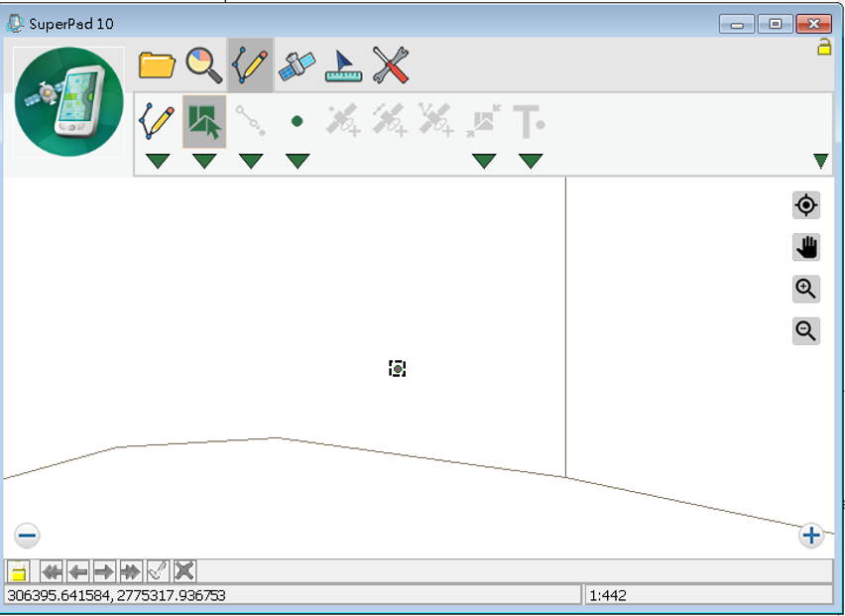Open the wrench and screwdriver settings menu
845x616 pixels.
click(x=391, y=65)
